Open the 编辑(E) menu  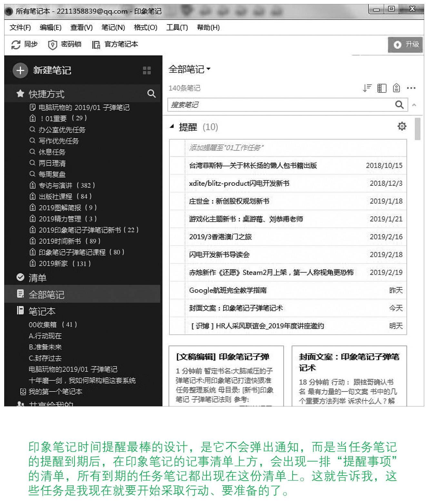(50, 28)
